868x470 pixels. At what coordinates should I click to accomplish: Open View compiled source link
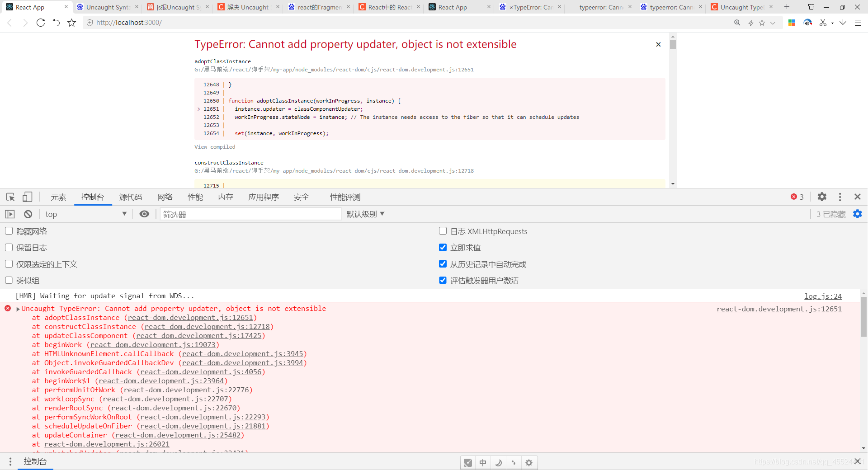[215, 147]
